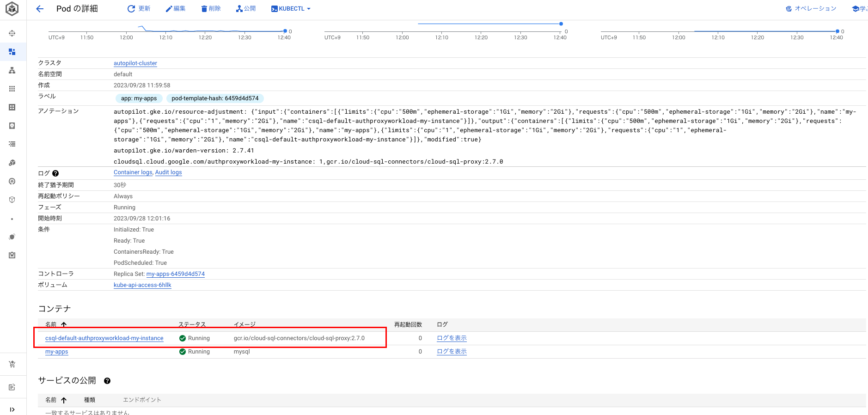Open the kube-api-access-6hllk volume link
Screen dimensions: 868x415
point(142,285)
